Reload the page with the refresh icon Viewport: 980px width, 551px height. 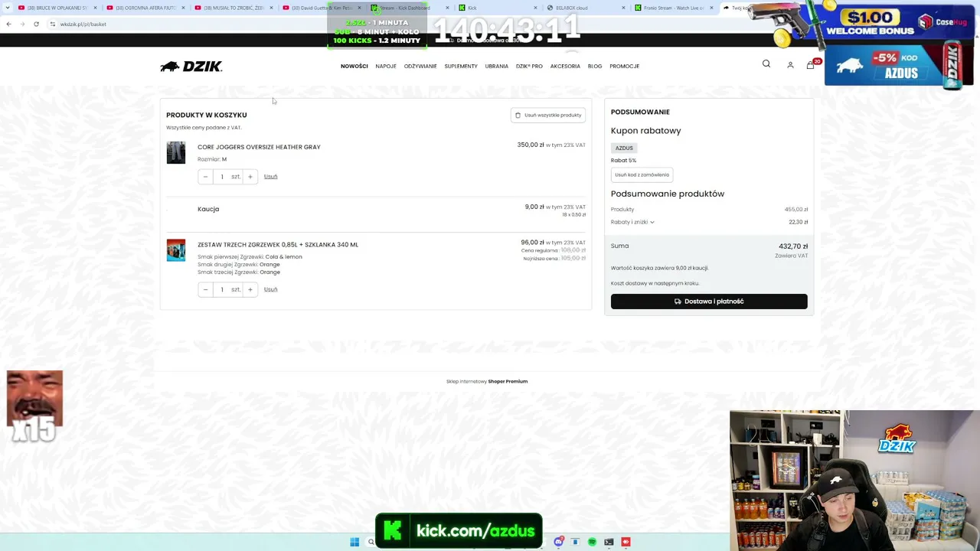click(36, 24)
